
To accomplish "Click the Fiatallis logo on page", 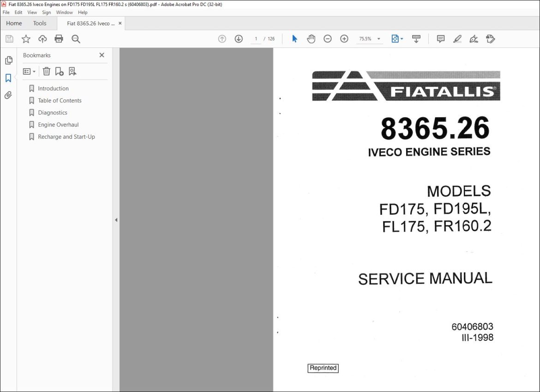I will 406,86.
